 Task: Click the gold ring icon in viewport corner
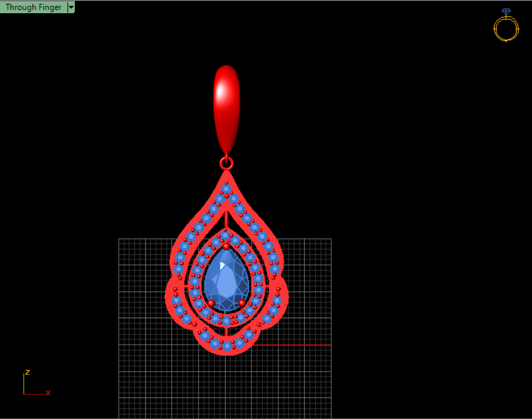coord(506,29)
